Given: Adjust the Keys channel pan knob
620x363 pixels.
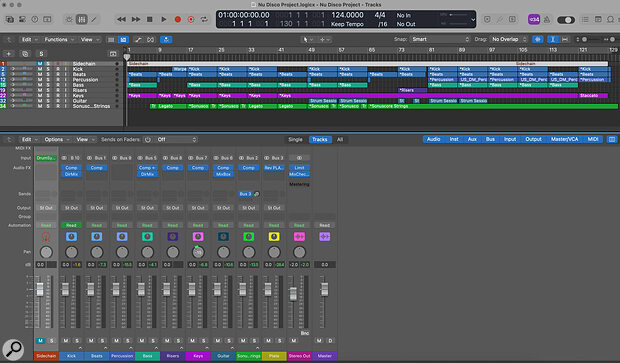Looking at the screenshot, I should pyautogui.click(x=198, y=251).
